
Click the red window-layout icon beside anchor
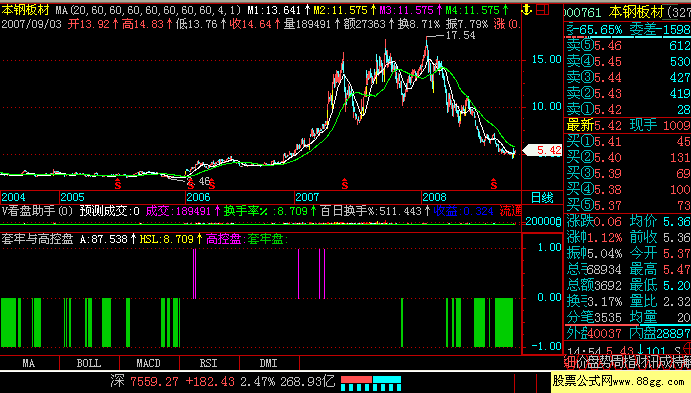[x=542, y=9]
